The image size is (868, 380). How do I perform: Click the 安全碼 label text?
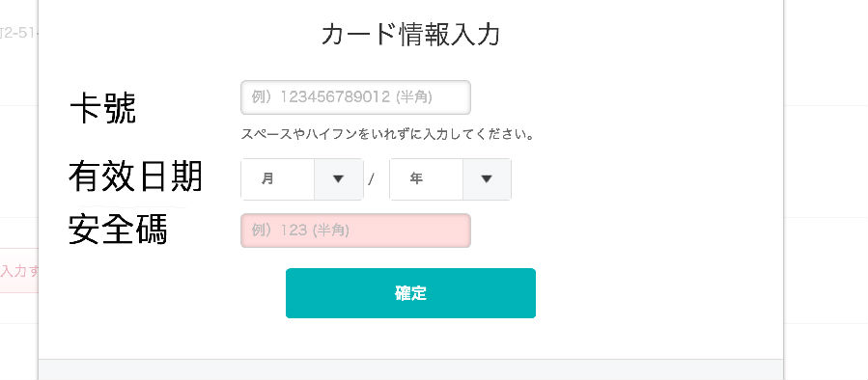(118, 230)
